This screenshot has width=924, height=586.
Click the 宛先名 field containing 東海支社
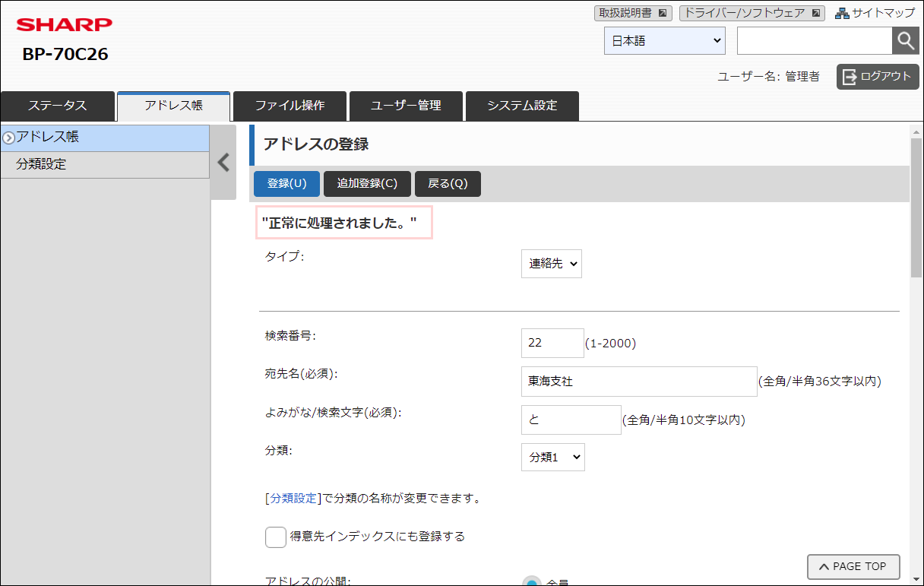639,382
